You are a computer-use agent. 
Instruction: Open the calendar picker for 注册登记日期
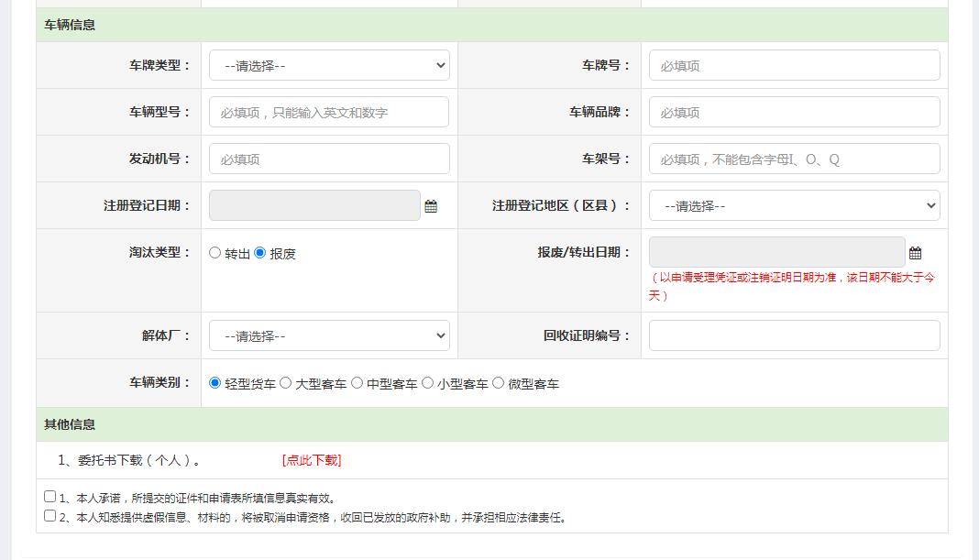[431, 205]
